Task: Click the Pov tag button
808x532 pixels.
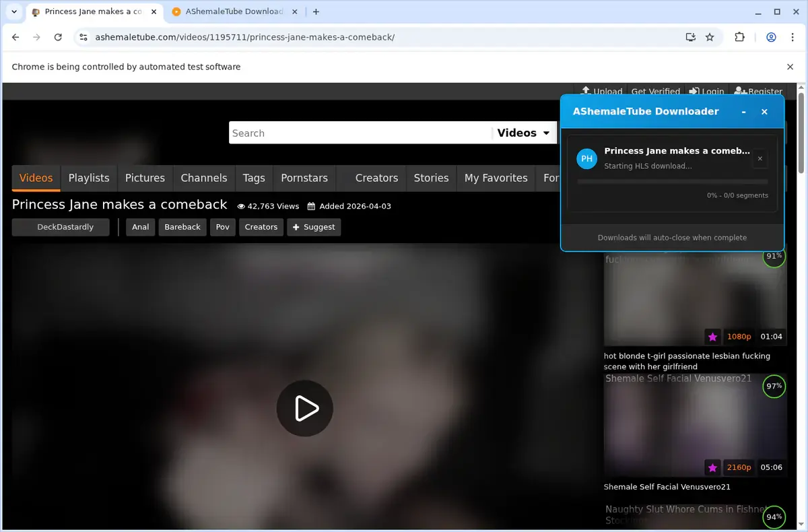Action: click(x=223, y=227)
